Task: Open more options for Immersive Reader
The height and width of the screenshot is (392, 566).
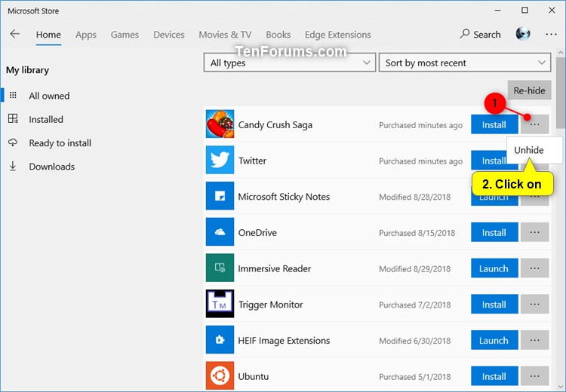Action: point(534,268)
